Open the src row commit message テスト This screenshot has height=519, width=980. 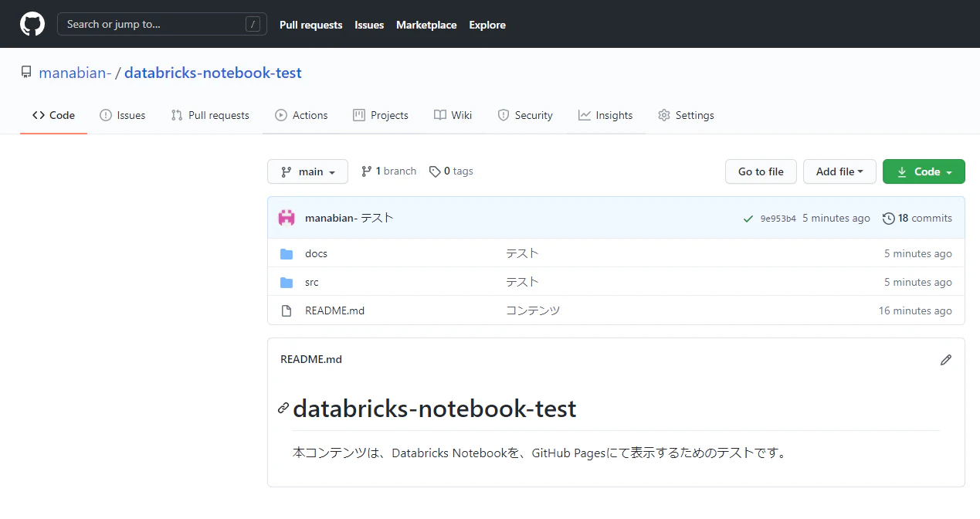coord(522,283)
